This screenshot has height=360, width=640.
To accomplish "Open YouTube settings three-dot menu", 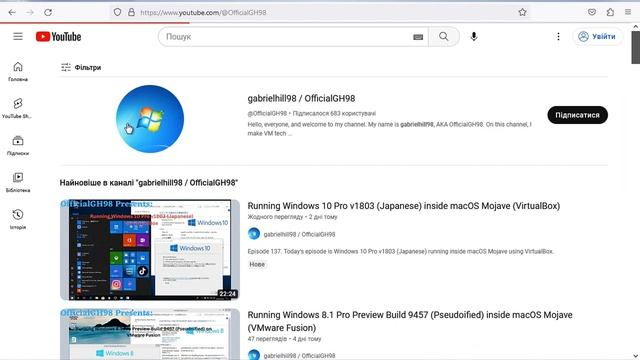I will (x=558, y=37).
